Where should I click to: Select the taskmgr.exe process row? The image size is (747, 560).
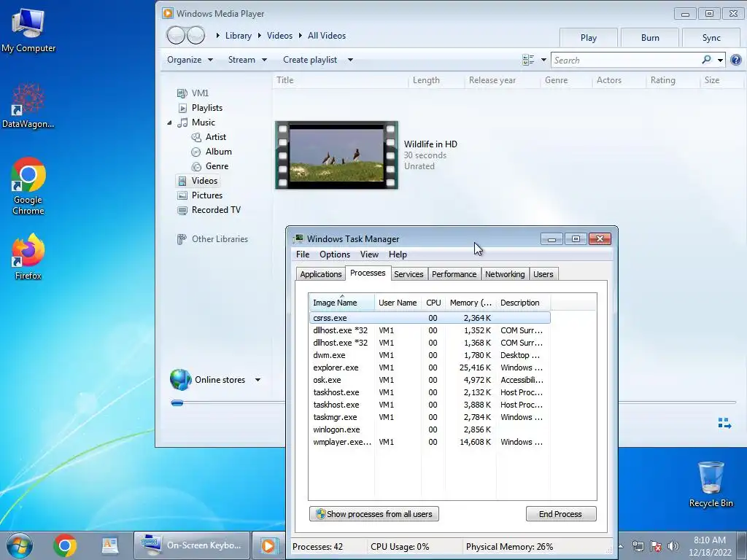click(x=430, y=417)
